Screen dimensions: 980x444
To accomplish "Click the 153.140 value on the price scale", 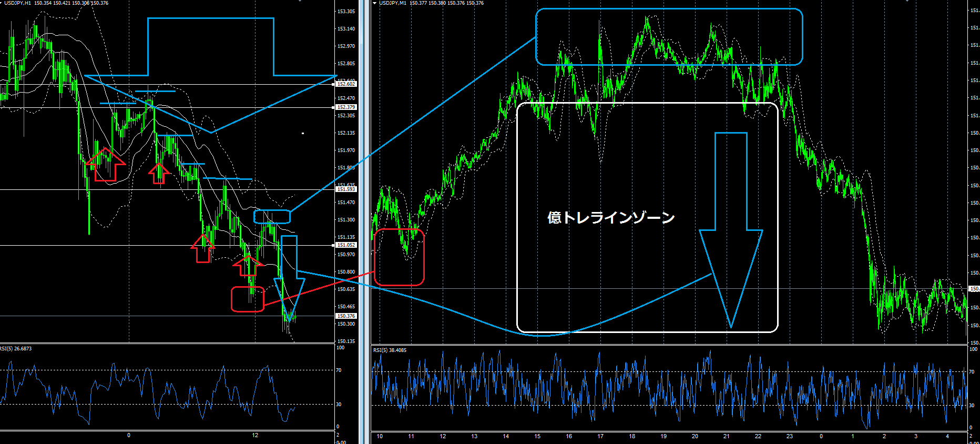I will click(x=346, y=29).
